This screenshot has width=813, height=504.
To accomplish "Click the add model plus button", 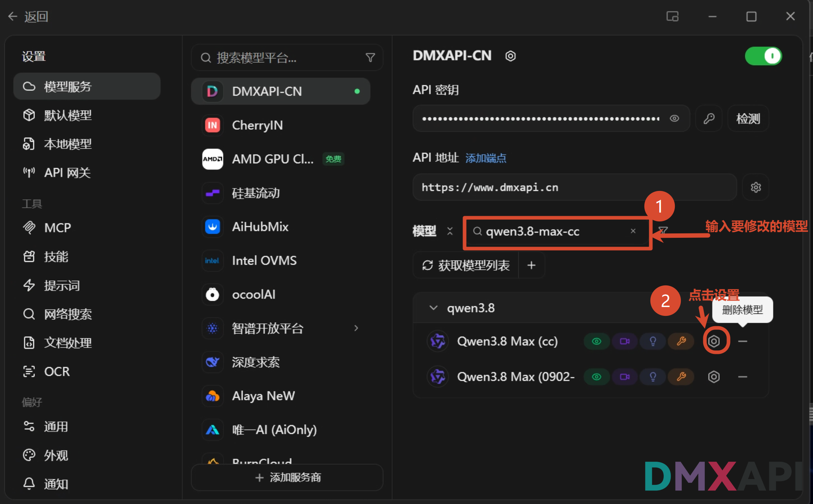I will click(x=531, y=265).
